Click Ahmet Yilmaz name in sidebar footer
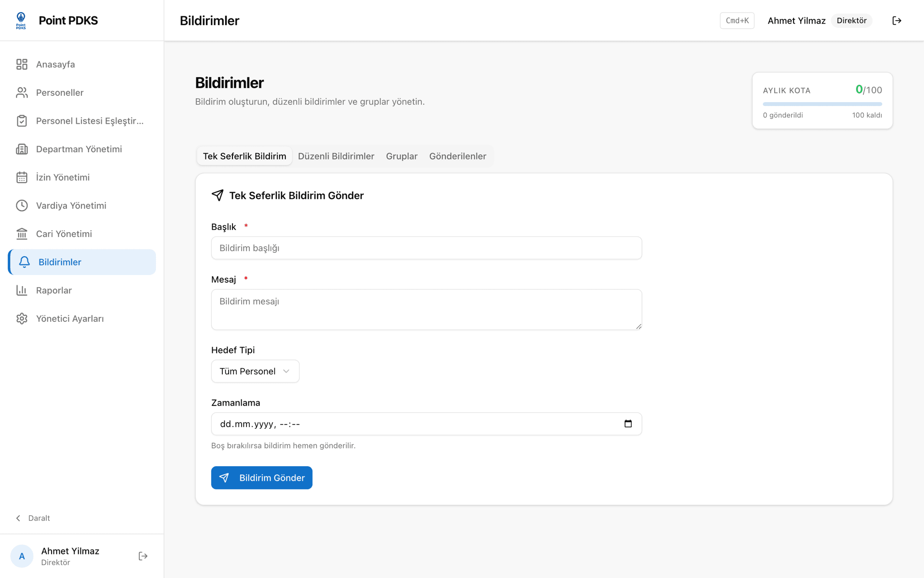 70,551
